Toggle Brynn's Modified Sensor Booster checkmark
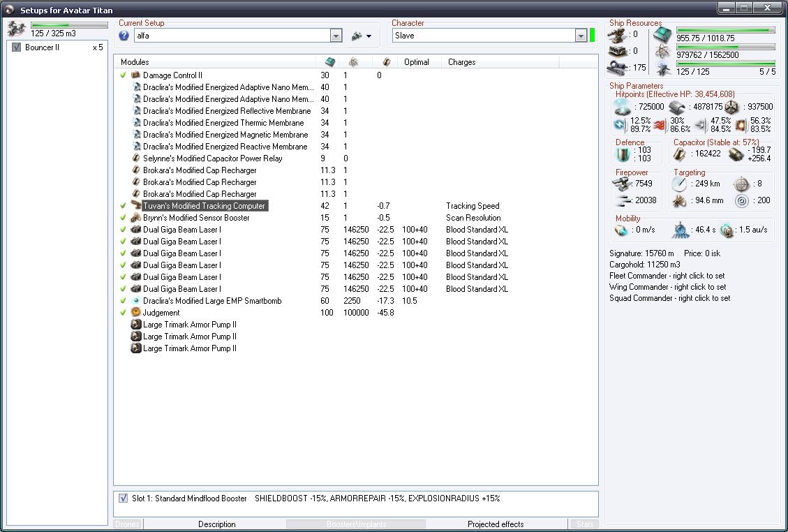The image size is (788, 532). 123,218
